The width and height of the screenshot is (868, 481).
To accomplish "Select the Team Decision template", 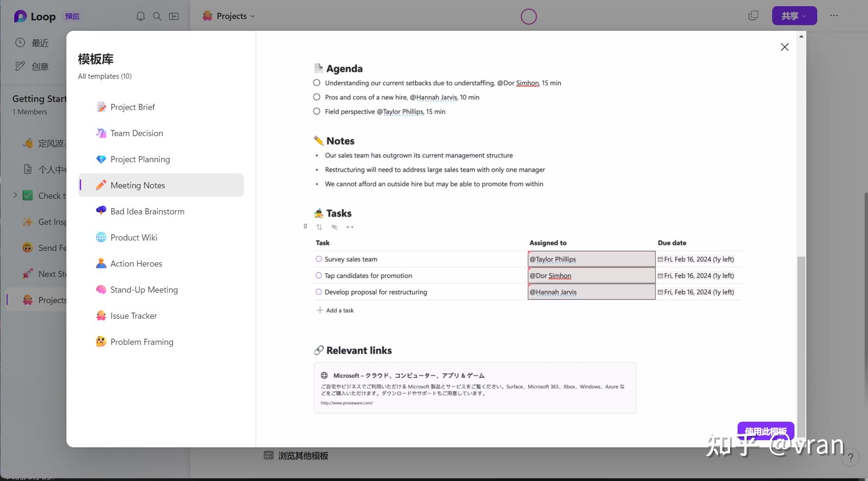I will coord(161,133).
